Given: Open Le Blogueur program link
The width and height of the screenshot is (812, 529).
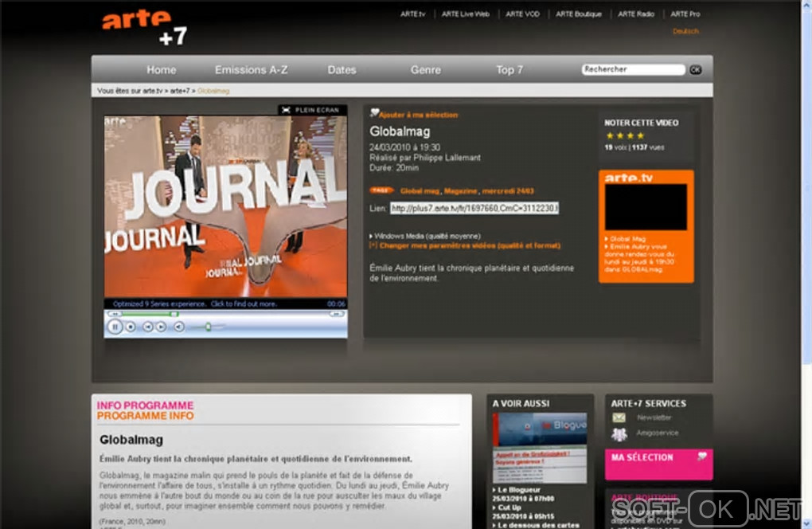Looking at the screenshot, I should click(519, 490).
